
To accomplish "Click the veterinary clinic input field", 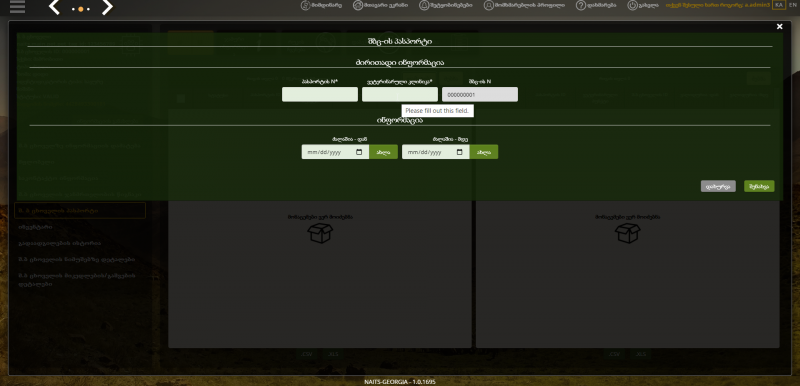I will (x=400, y=94).
